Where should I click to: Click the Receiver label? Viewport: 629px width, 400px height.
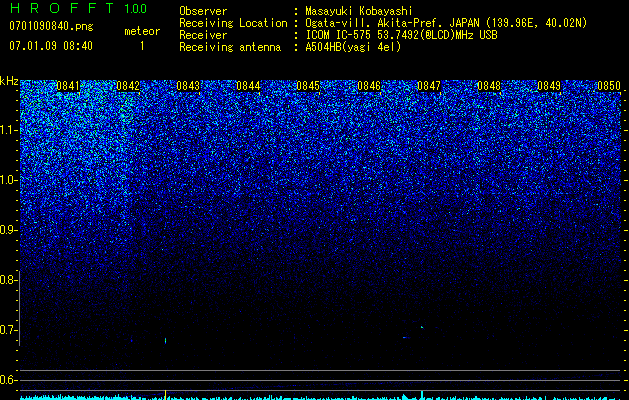[203, 35]
